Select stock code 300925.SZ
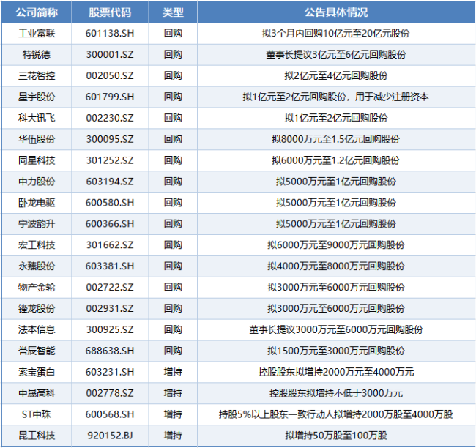 [x=110, y=329]
